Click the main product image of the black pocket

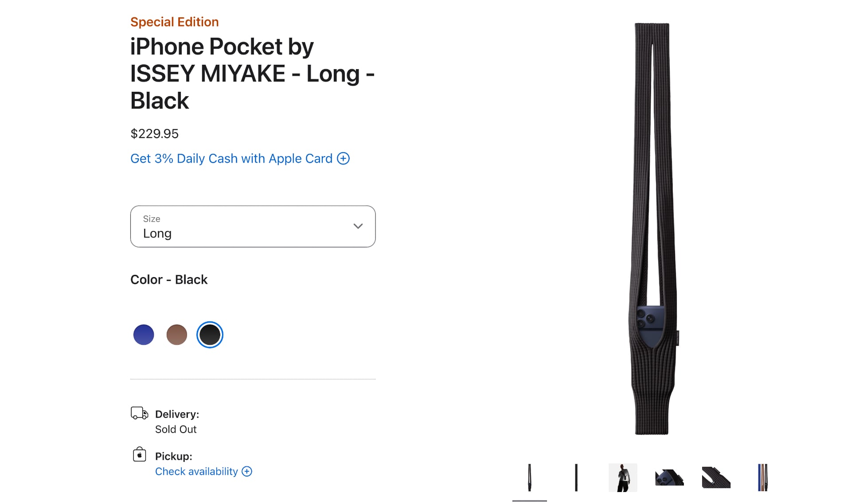pos(652,226)
